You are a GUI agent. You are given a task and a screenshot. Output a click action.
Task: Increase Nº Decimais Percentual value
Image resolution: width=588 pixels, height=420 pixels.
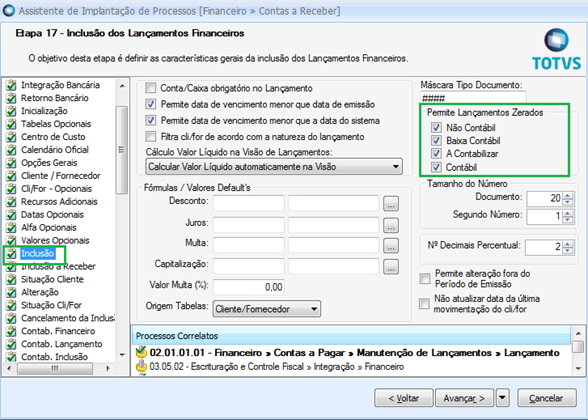pos(568,243)
